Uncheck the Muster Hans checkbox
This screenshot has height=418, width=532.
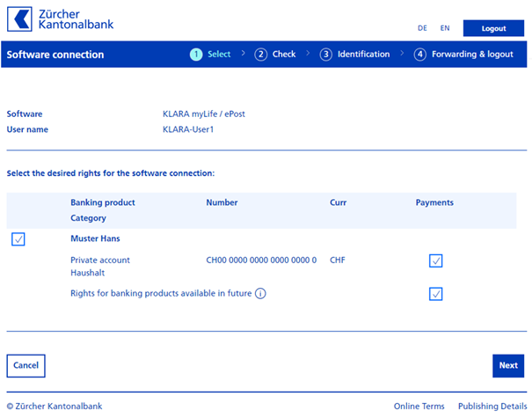click(18, 239)
